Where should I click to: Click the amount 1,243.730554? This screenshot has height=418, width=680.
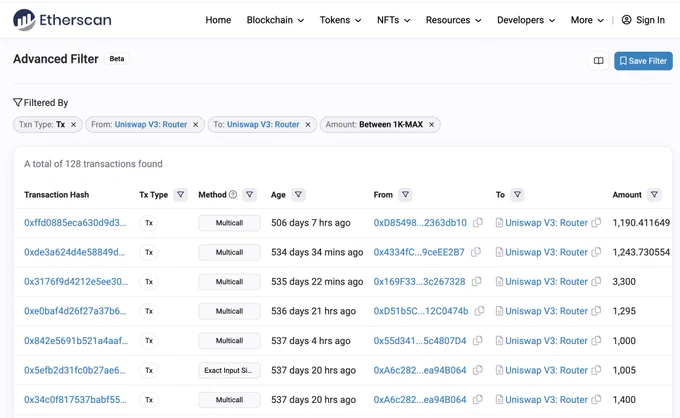pyautogui.click(x=641, y=252)
